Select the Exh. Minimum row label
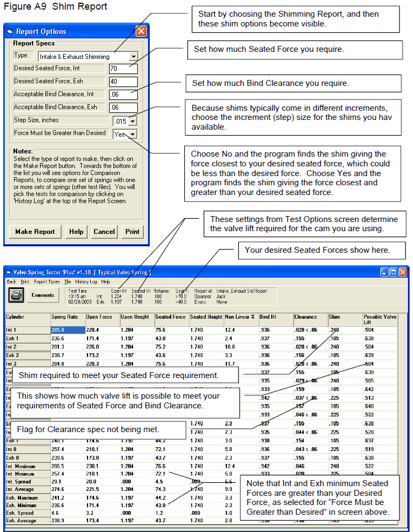413x532 pixels. pyautogui.click(x=28, y=505)
